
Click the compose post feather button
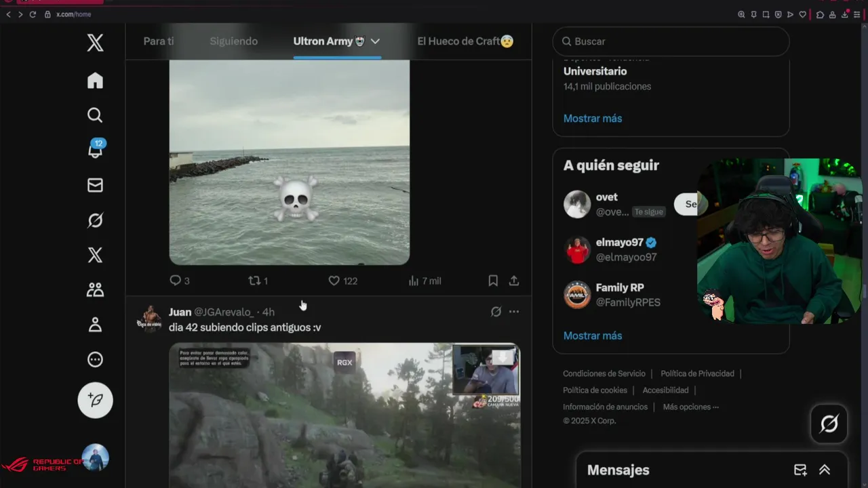click(x=95, y=401)
